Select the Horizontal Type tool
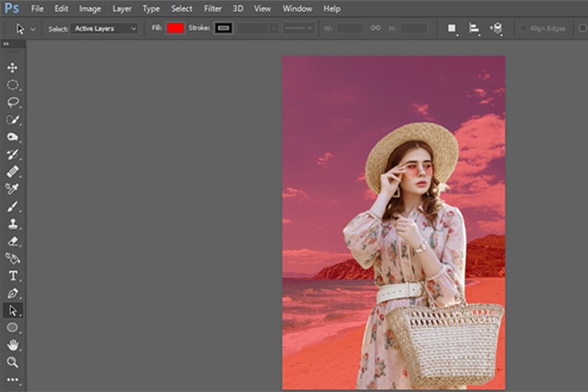This screenshot has width=588, height=392. pyautogui.click(x=13, y=275)
